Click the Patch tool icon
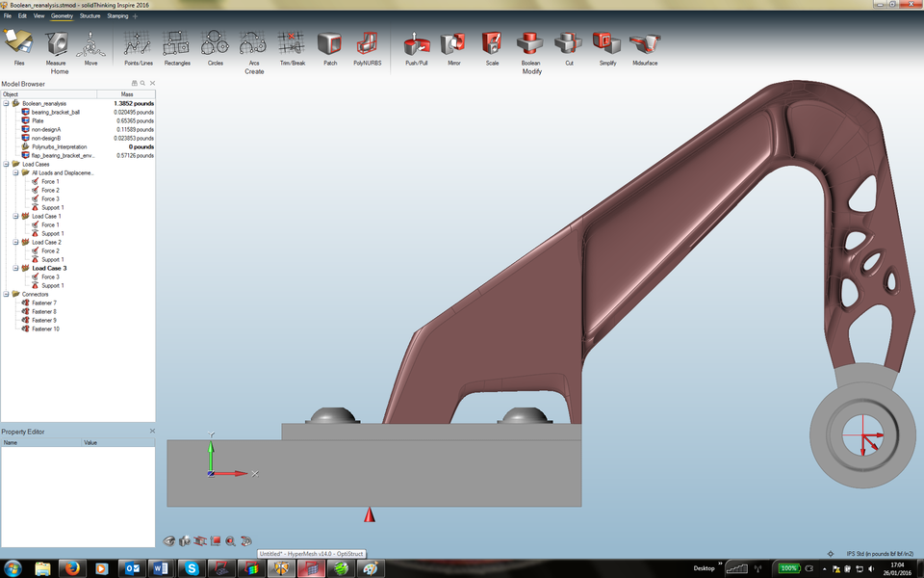Viewport: 924px width, 578px height. click(x=330, y=43)
